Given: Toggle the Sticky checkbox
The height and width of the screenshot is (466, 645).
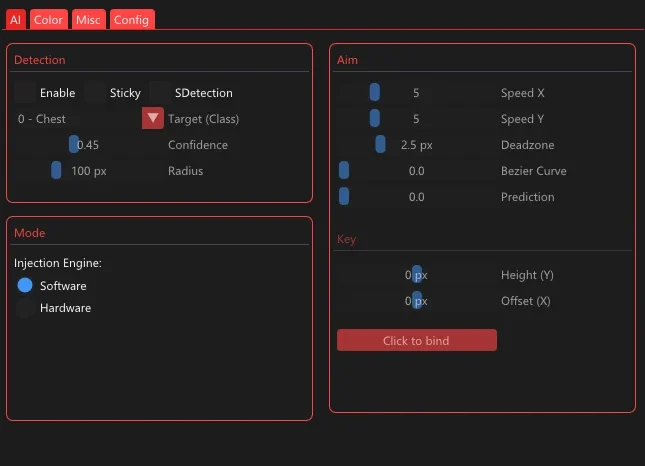Looking at the screenshot, I should [x=95, y=93].
